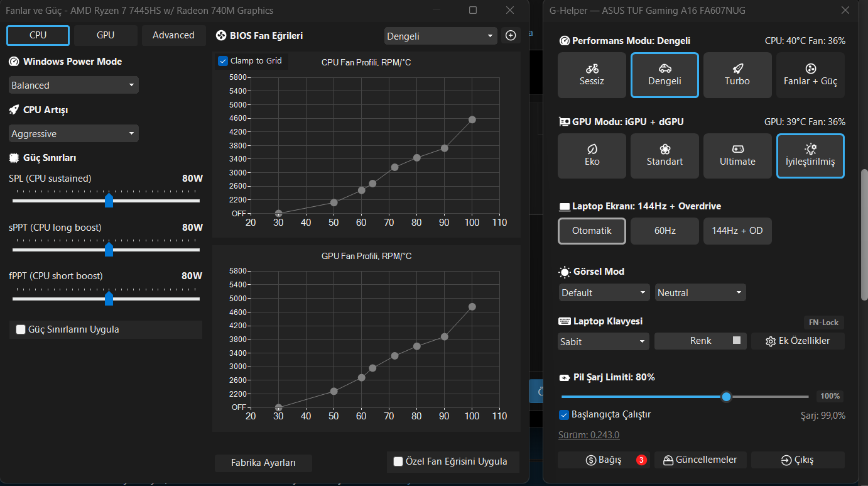Select İyileştirilmiş GPU mode
The image size is (868, 486).
click(810, 155)
